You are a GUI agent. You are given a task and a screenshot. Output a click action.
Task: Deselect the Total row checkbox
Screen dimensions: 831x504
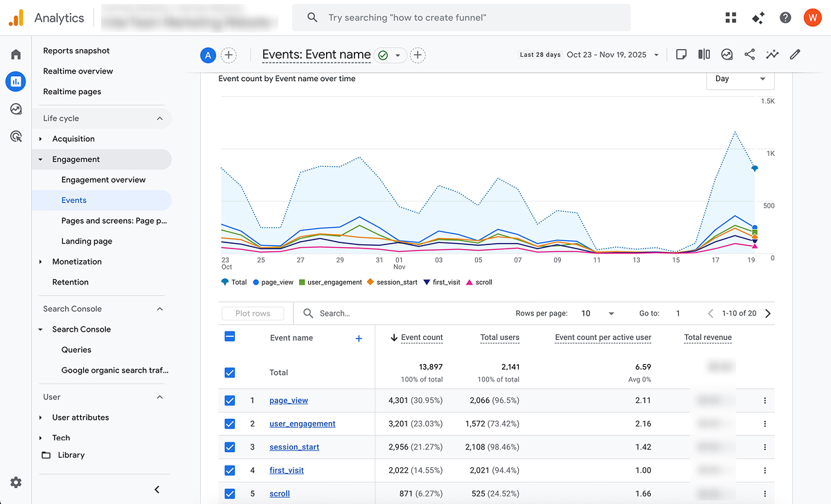point(229,372)
